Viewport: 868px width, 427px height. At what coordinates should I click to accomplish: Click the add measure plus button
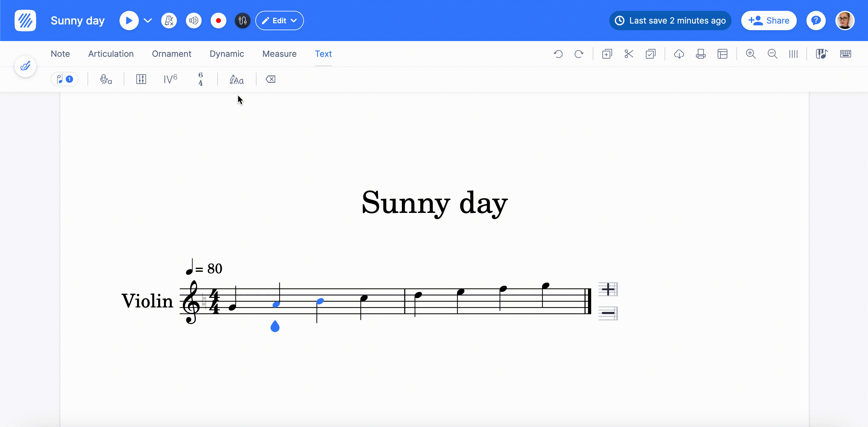click(x=607, y=289)
